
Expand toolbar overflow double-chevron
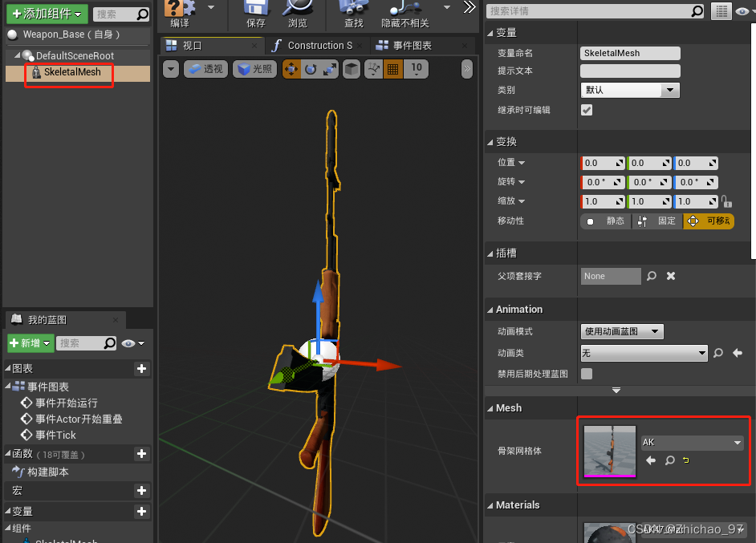coord(469,7)
